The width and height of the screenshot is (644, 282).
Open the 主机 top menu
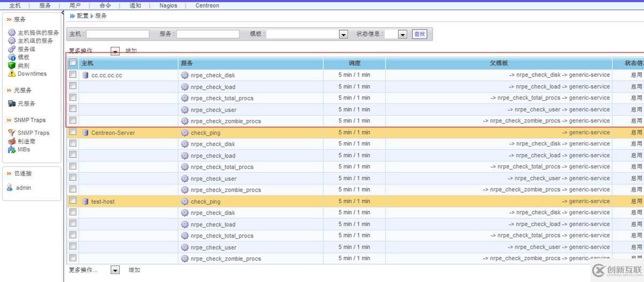pyautogui.click(x=15, y=5)
